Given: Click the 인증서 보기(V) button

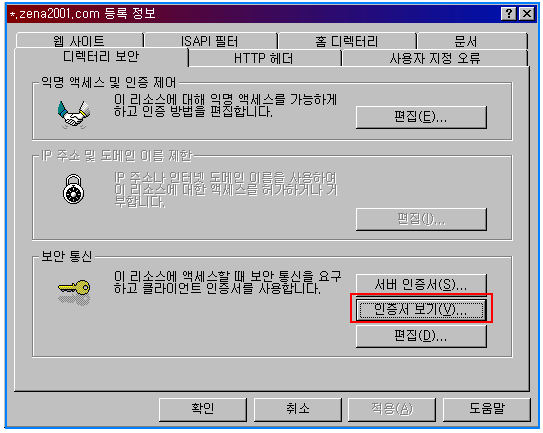Looking at the screenshot, I should click(x=421, y=309).
